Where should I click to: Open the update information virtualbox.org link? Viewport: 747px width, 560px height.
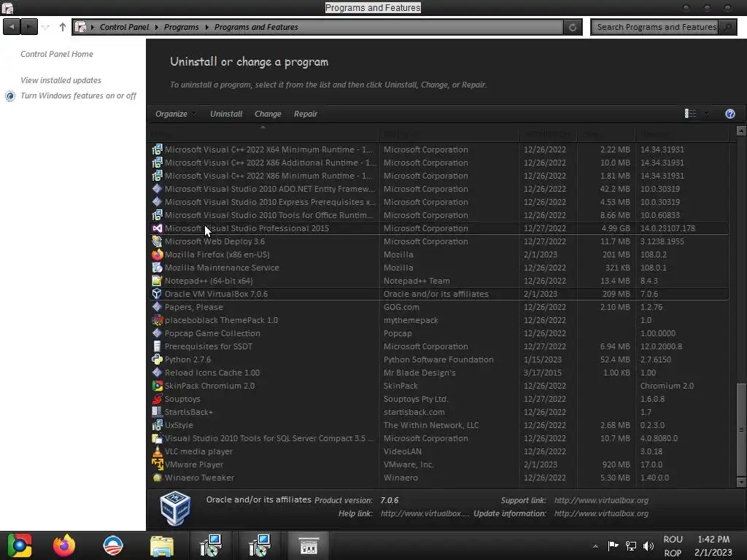coord(601,513)
